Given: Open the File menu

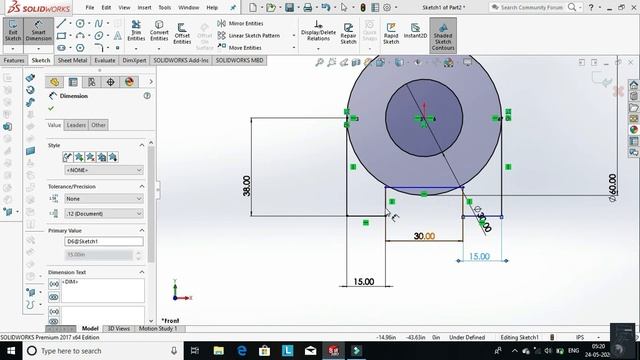Looking at the screenshot, I should click(x=90, y=7).
